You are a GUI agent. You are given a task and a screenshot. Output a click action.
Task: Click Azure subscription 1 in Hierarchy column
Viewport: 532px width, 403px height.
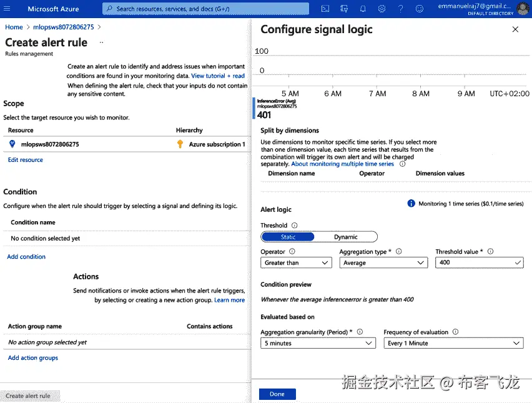pyautogui.click(x=217, y=144)
